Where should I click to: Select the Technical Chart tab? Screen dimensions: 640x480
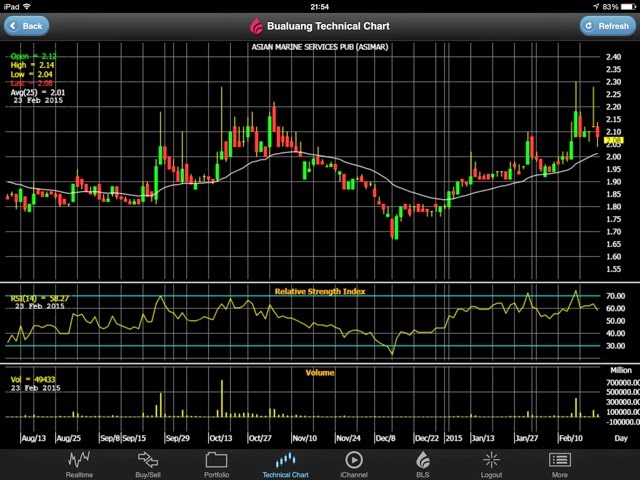285,464
